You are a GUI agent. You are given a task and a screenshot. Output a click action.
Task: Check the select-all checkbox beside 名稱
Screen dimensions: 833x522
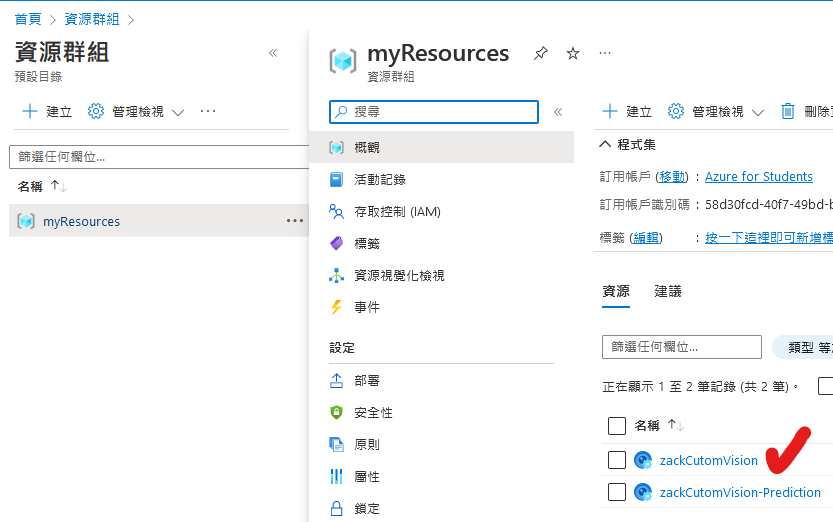click(617, 425)
